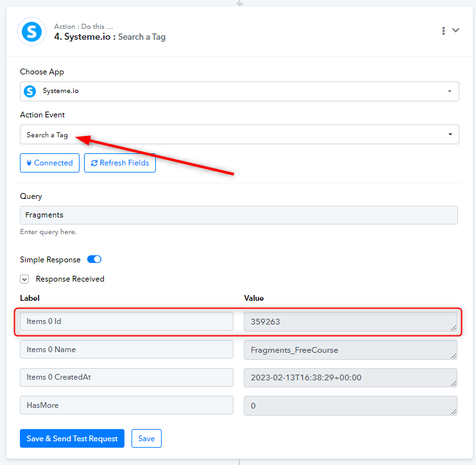Click the Query field containing Fragments

point(239,216)
